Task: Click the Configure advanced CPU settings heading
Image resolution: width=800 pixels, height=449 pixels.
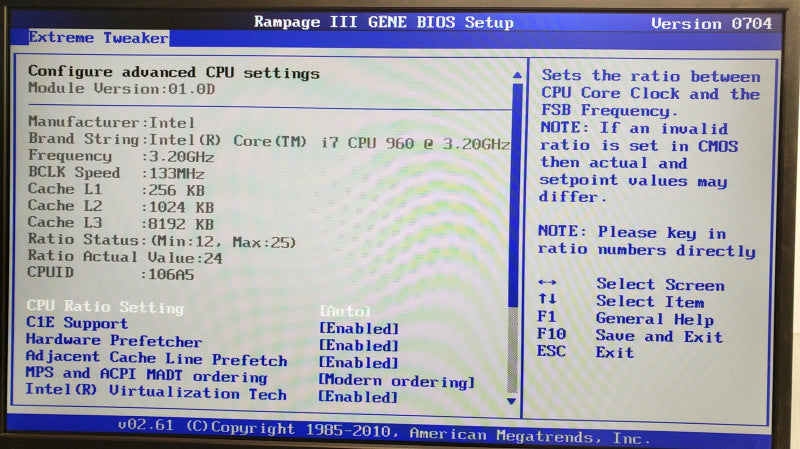Action: 174,72
